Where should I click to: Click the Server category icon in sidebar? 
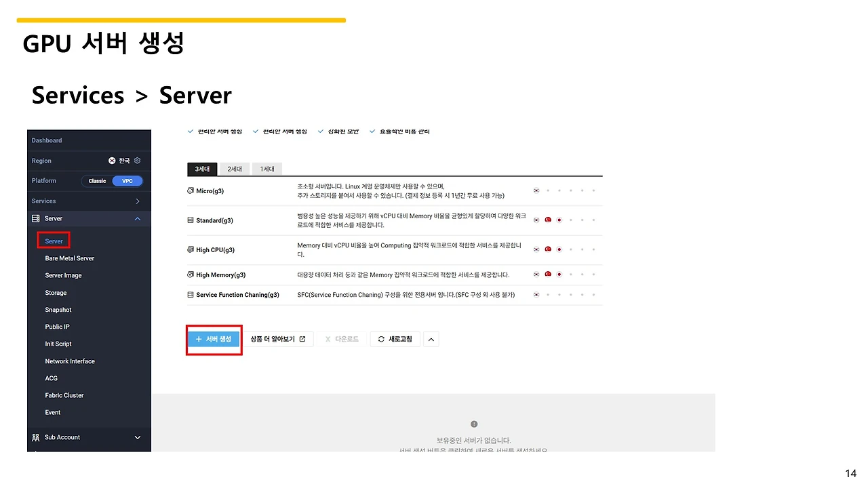tap(36, 218)
